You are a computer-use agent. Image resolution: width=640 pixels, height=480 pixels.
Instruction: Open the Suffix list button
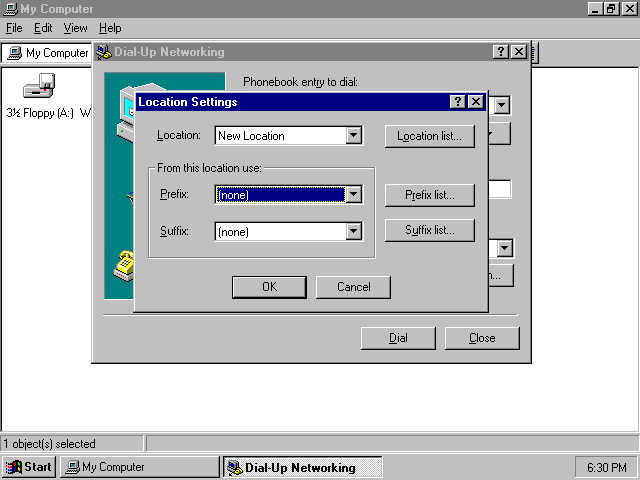click(429, 230)
